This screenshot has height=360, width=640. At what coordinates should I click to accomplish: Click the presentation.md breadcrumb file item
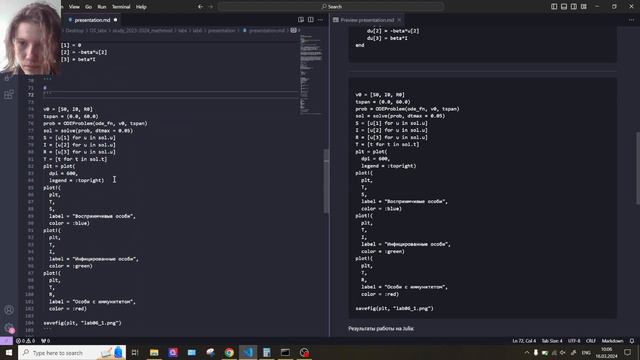click(x=267, y=31)
